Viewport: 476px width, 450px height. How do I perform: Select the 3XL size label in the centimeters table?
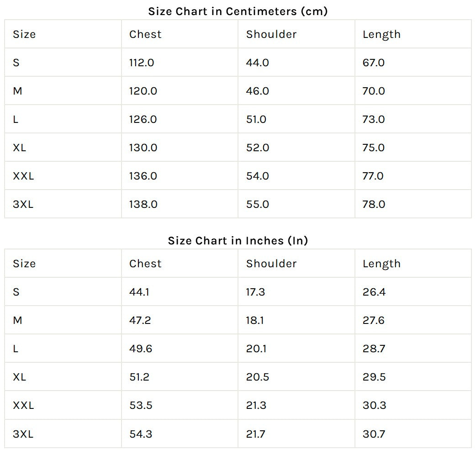(23, 204)
